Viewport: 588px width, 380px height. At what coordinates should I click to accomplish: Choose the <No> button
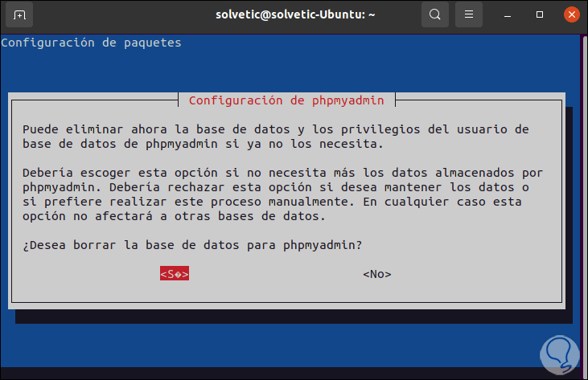[377, 274]
